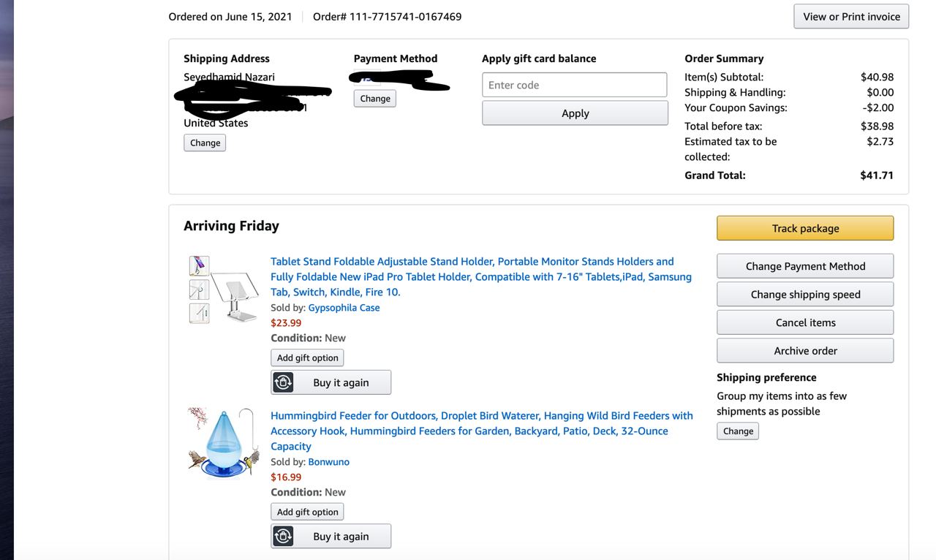This screenshot has width=936, height=560.
Task: Open the Tablet Stand Foldable product link
Action: coord(480,276)
